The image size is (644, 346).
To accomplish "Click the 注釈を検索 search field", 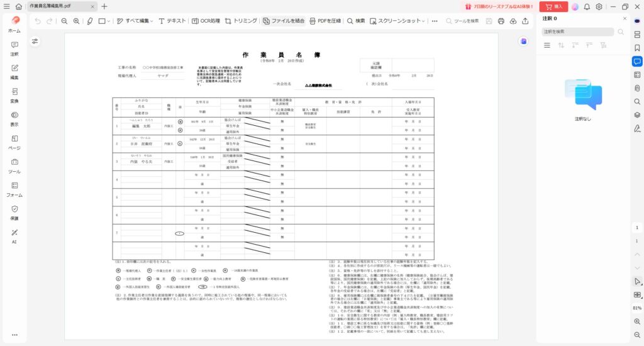I will click(577, 31).
